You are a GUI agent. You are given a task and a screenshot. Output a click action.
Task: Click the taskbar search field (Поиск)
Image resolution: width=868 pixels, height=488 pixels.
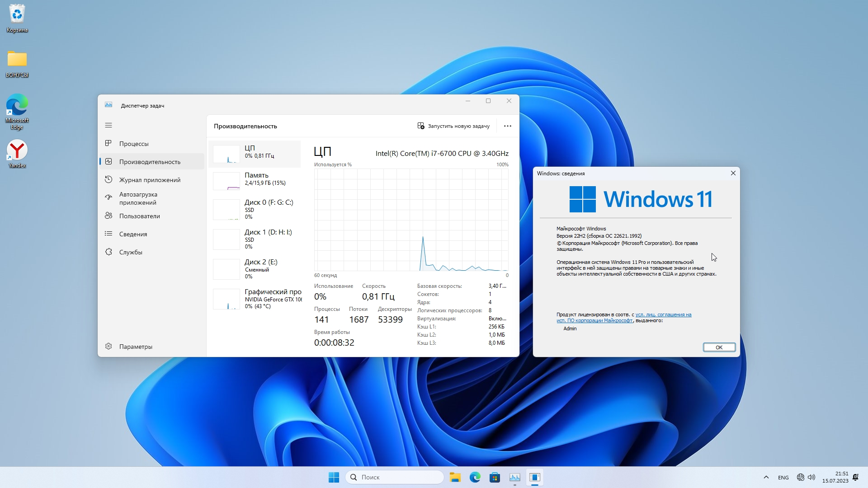pos(394,477)
